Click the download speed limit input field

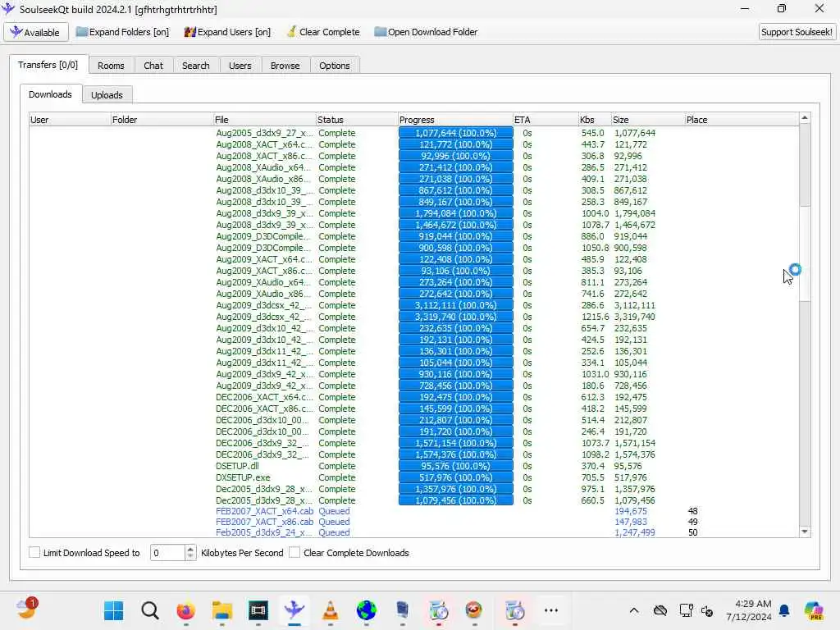167,553
